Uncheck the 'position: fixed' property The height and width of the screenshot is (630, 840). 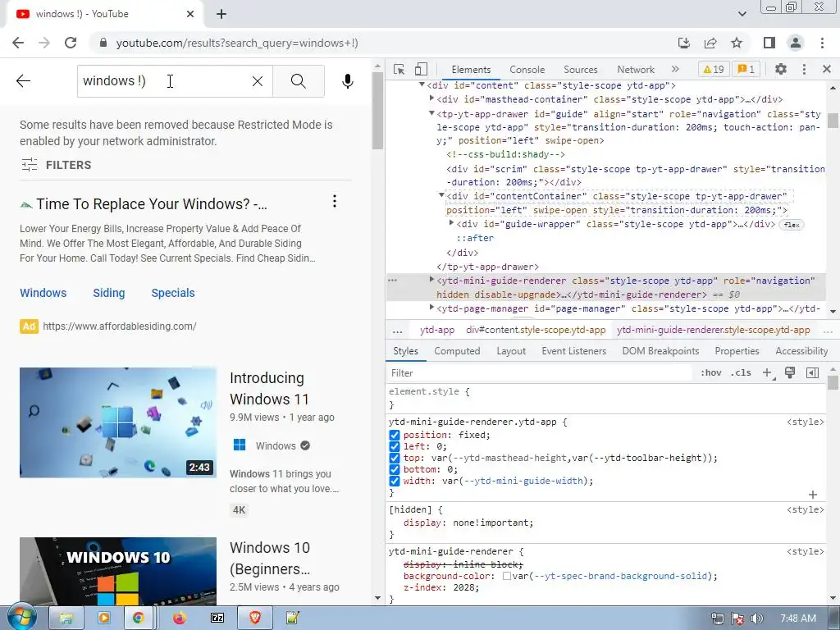click(395, 435)
